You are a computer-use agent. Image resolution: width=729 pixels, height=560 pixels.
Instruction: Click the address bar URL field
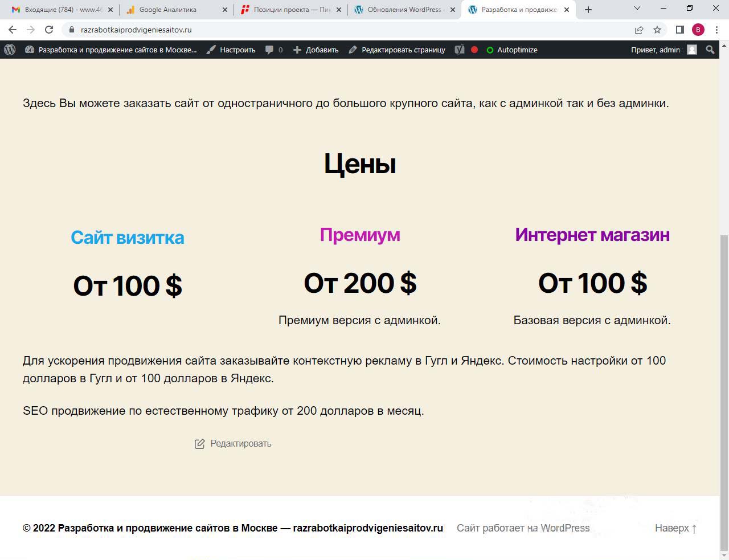342,30
